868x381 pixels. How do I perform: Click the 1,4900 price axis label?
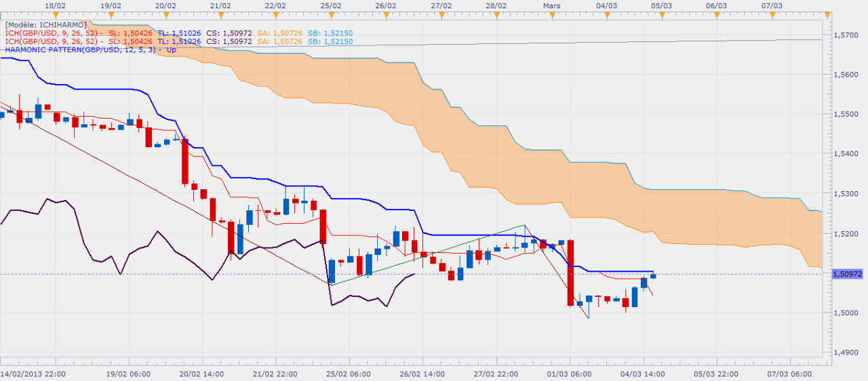tap(847, 353)
